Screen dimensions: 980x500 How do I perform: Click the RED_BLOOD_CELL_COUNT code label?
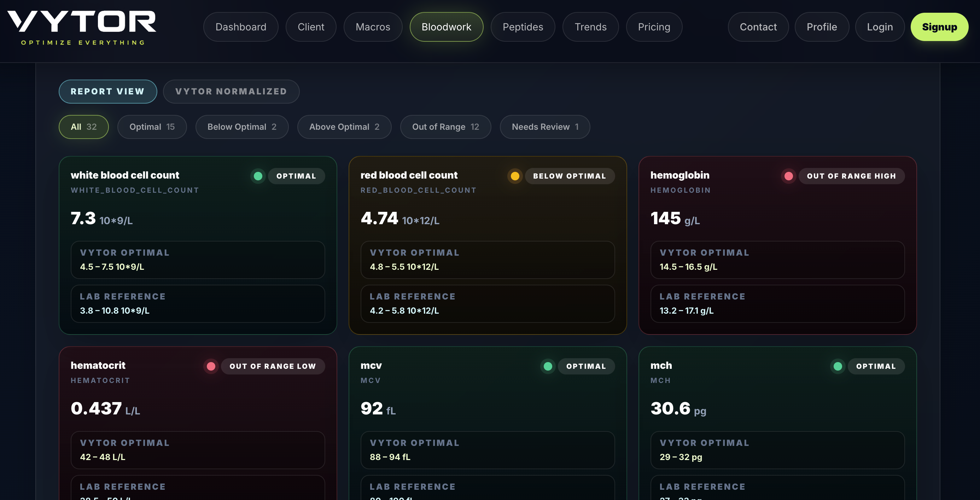pos(419,190)
